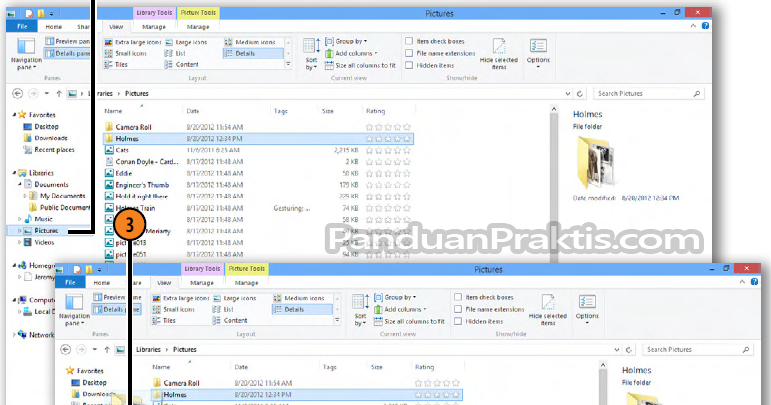
Task: Open recent locations dropdown in back window
Action: pos(47,93)
